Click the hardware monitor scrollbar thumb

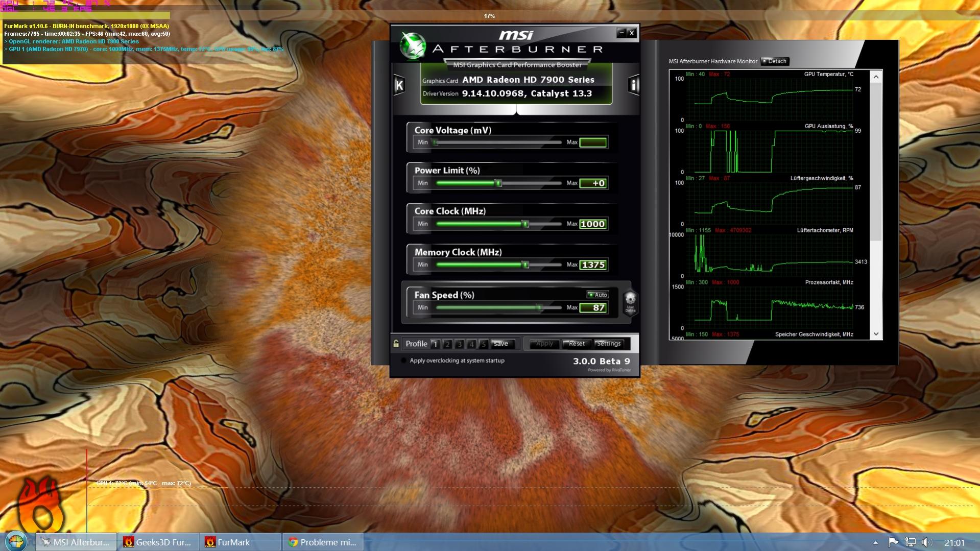[x=876, y=161]
